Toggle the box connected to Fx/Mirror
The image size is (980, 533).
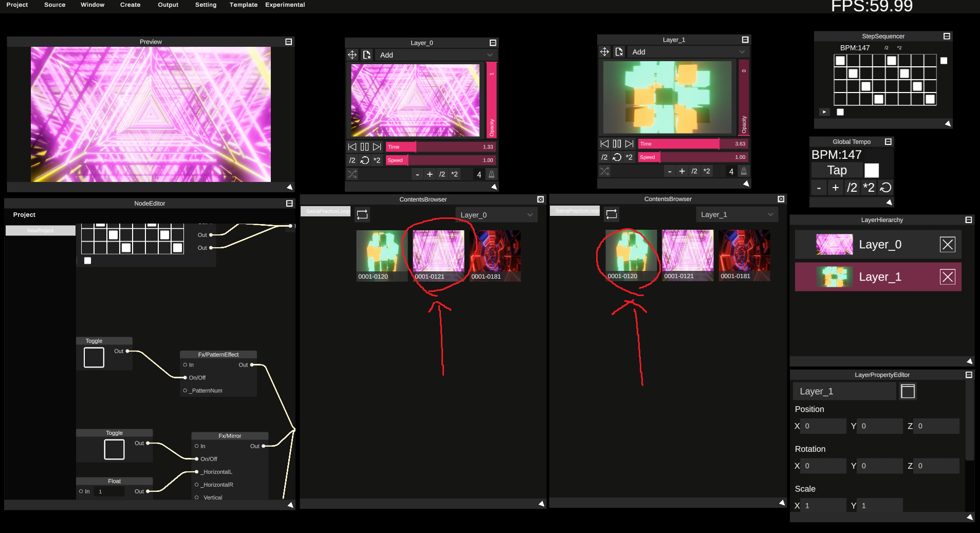(x=114, y=449)
